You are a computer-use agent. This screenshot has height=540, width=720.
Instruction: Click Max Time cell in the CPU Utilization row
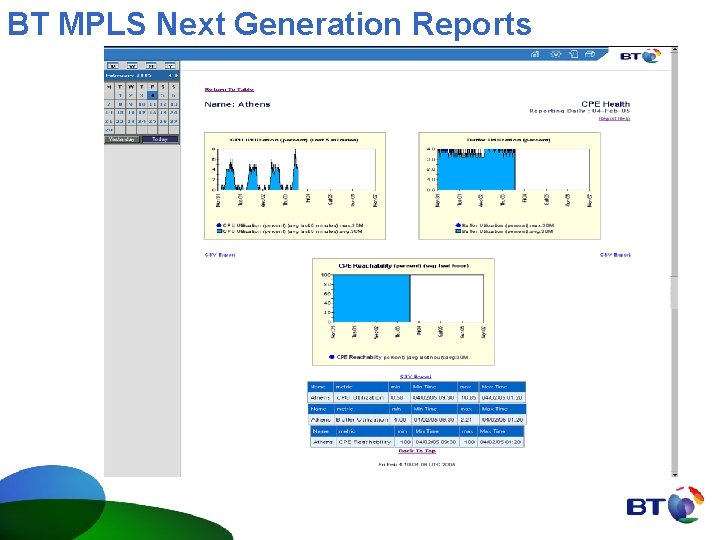pyautogui.click(x=502, y=398)
